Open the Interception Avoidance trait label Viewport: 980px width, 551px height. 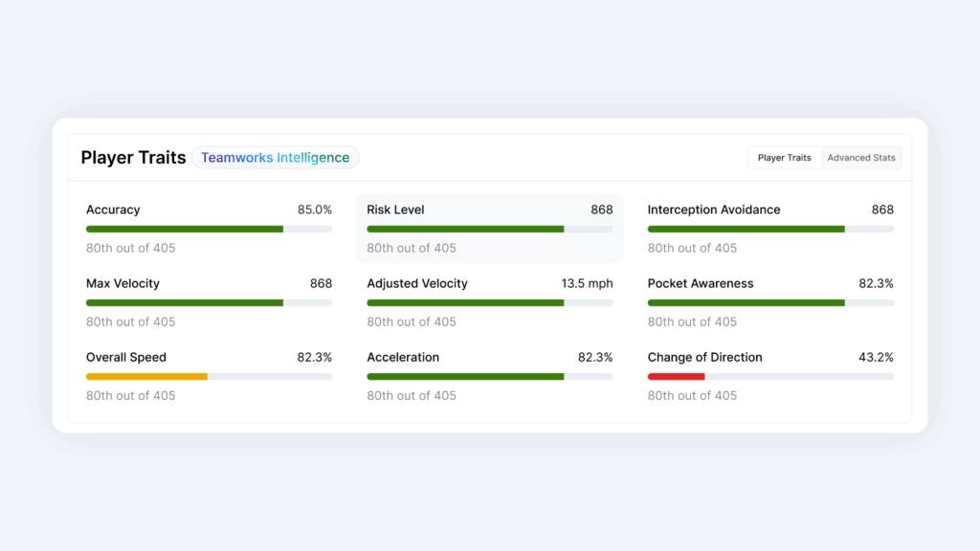[714, 209]
